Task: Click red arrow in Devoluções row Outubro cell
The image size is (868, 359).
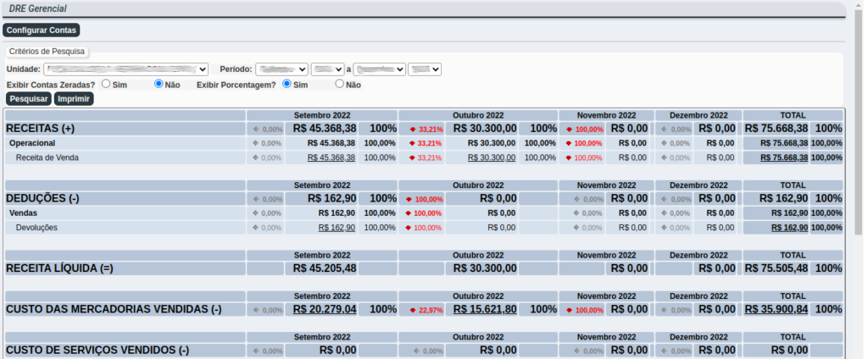Action: 409,229
